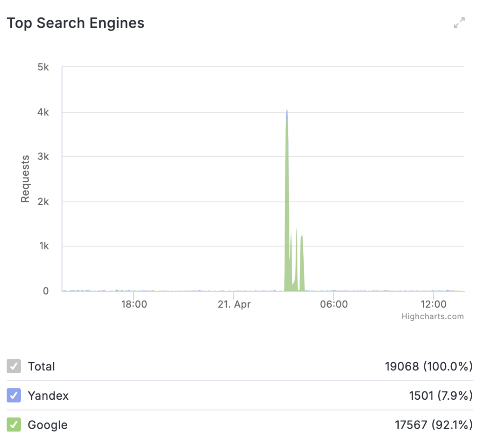Select the Google legend label
Screen dimensions: 485x448
point(48,425)
